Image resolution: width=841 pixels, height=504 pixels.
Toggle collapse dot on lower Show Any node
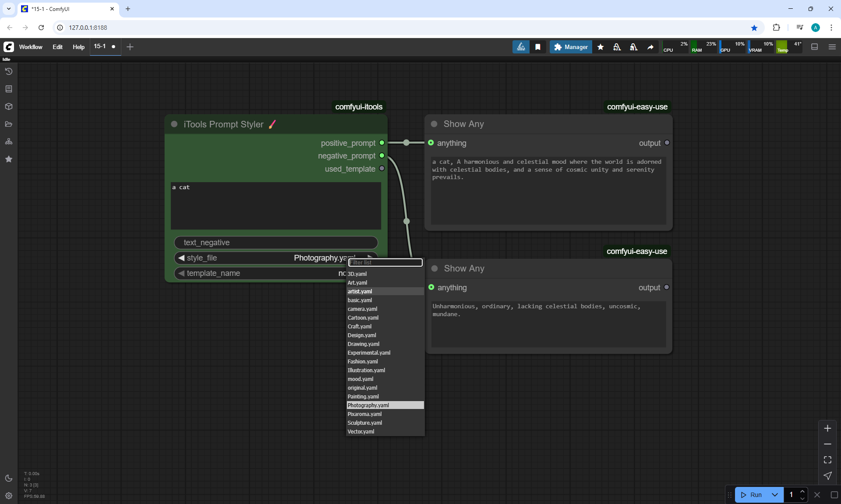[x=435, y=268]
